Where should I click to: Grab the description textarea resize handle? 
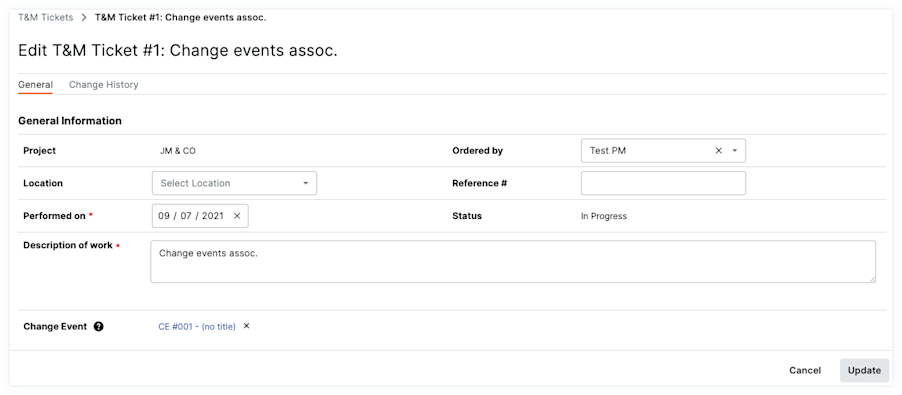872,279
